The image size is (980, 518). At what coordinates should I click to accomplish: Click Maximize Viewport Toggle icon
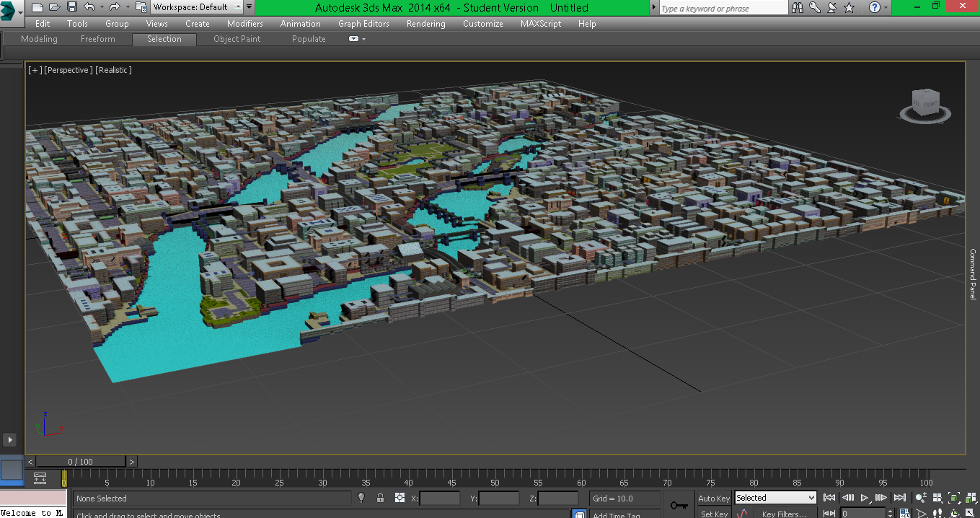[x=971, y=514]
